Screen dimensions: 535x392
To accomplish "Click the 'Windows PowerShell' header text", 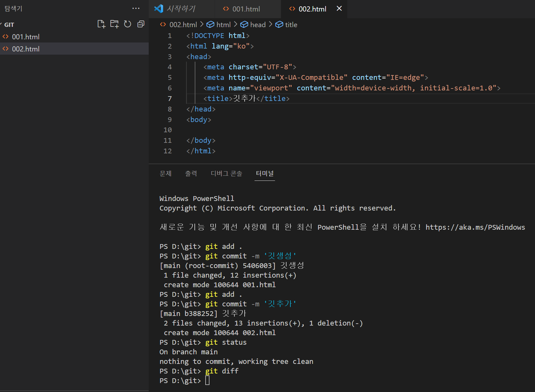I will (197, 199).
